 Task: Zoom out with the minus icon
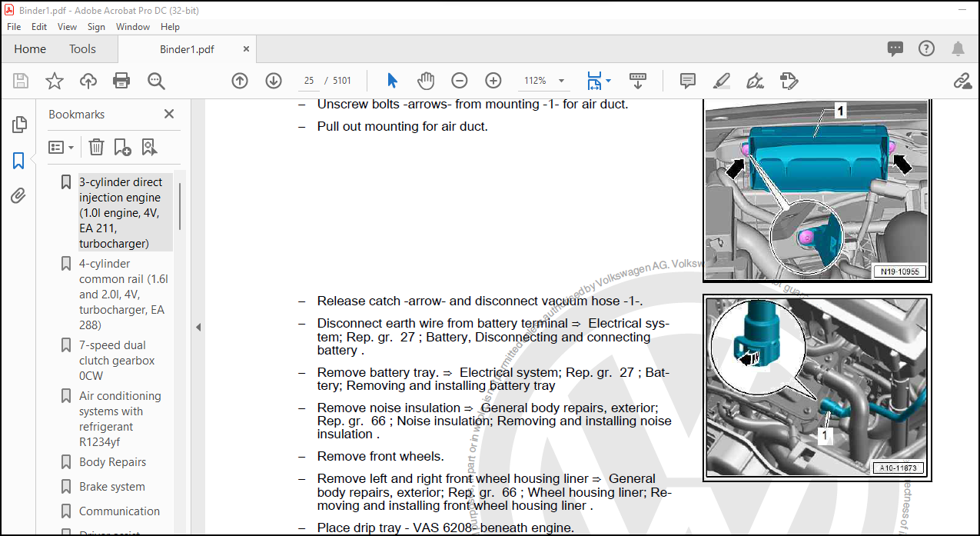tap(460, 81)
